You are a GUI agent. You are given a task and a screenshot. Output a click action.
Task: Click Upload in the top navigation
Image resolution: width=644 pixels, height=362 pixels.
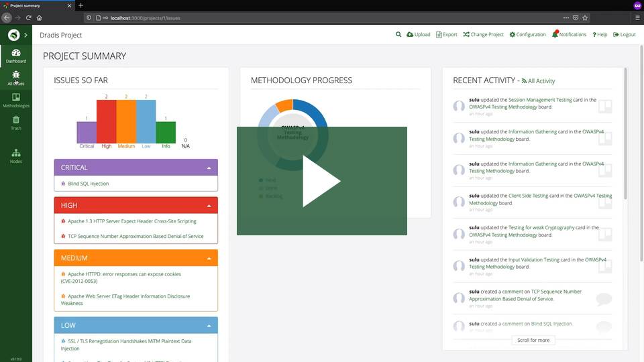[x=419, y=34]
